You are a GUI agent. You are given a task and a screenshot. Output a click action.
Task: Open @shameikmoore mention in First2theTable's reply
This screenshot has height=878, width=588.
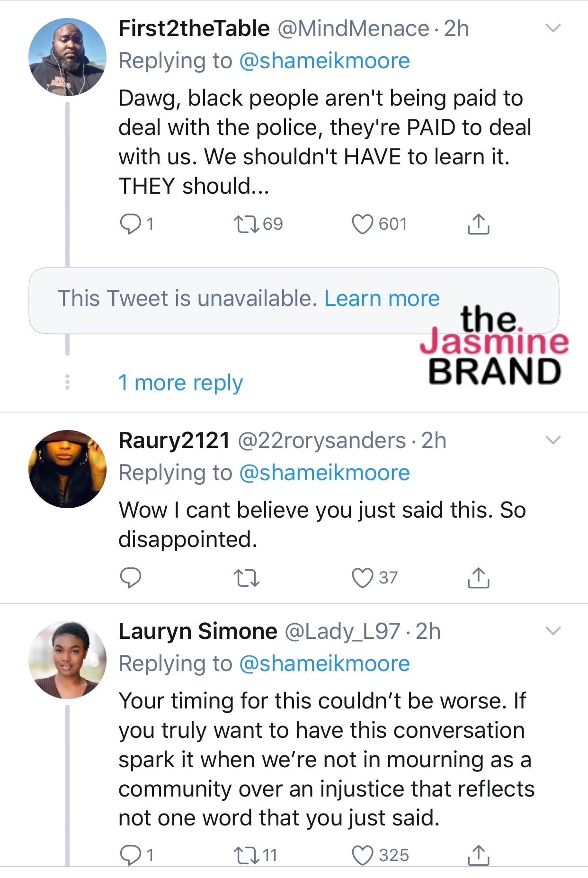(324, 61)
